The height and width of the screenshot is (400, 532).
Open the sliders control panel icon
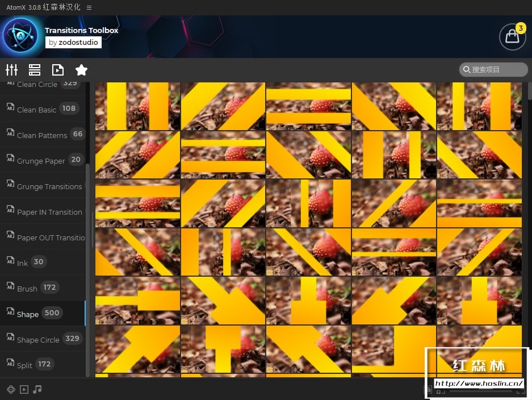pyautogui.click(x=11, y=70)
